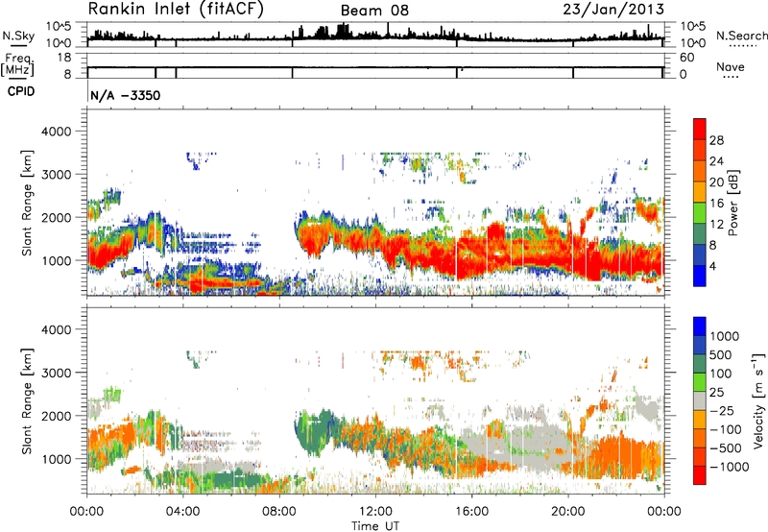
Task: Click the '-1000' tick on velocity scale
Action: [730, 467]
